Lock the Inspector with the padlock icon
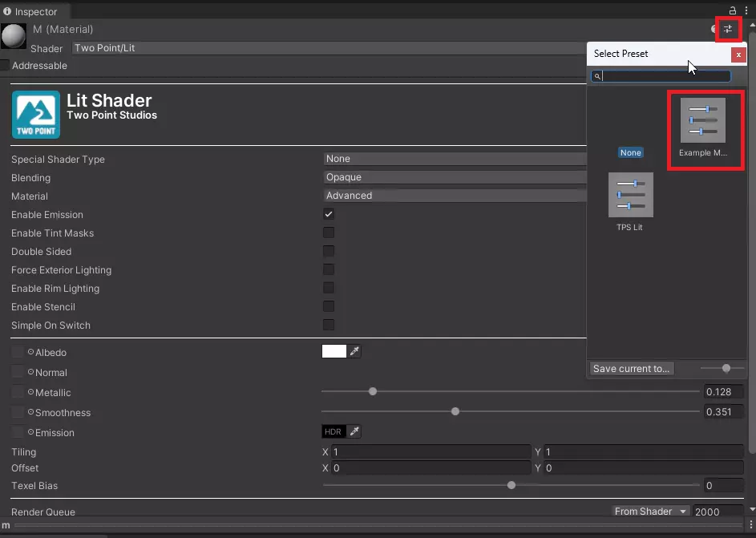The image size is (756, 538). click(733, 10)
